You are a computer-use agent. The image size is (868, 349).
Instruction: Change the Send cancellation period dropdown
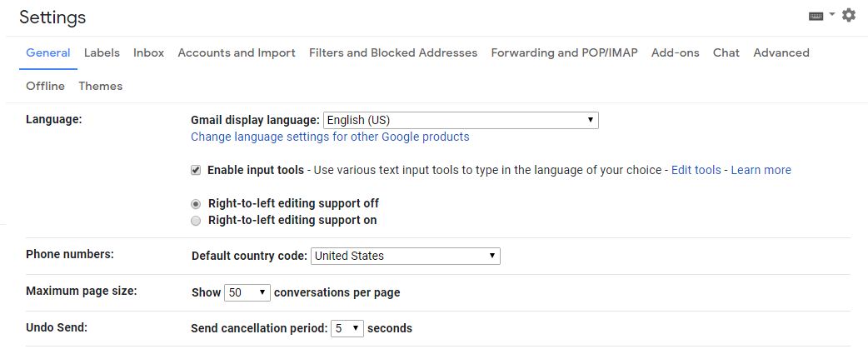[347, 328]
